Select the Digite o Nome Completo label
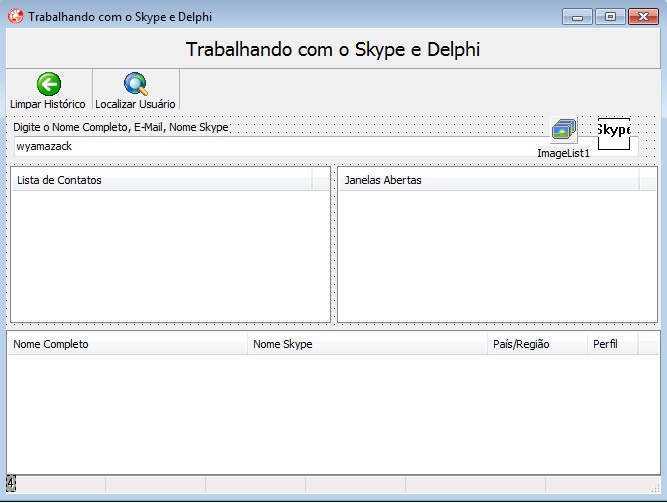This screenshot has width=667, height=503. [121, 127]
